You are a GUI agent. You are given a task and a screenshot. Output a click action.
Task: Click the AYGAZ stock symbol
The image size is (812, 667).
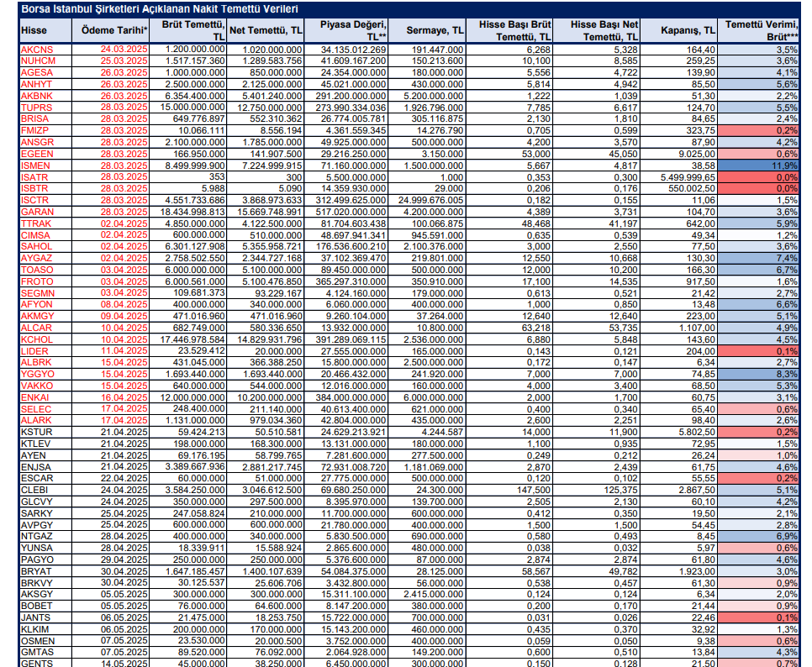pos(36,258)
